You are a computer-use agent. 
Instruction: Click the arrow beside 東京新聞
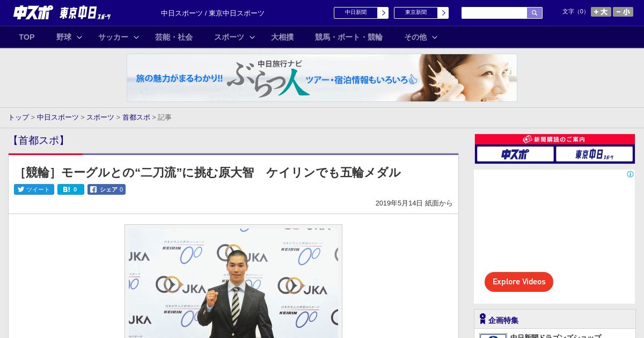[x=443, y=13]
